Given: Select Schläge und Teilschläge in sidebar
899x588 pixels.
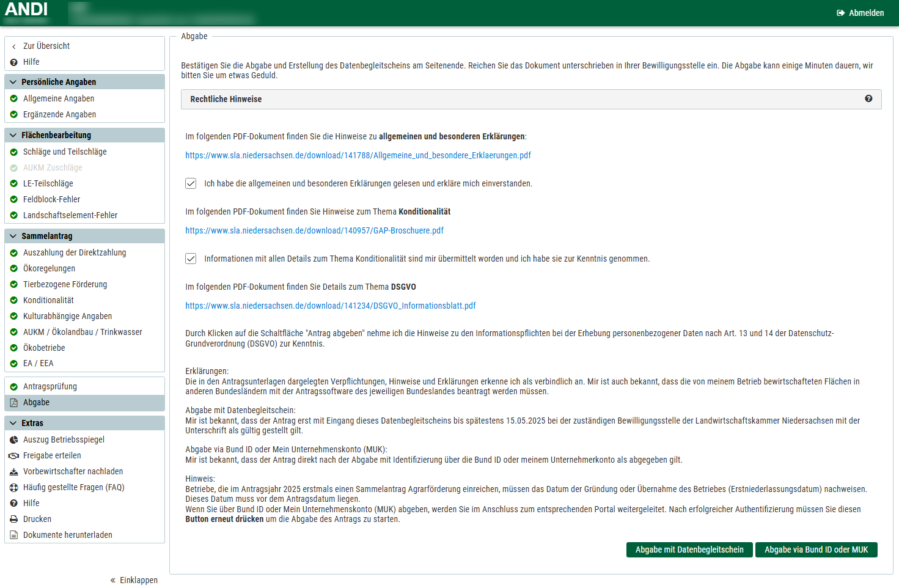Looking at the screenshot, I should click(65, 152).
